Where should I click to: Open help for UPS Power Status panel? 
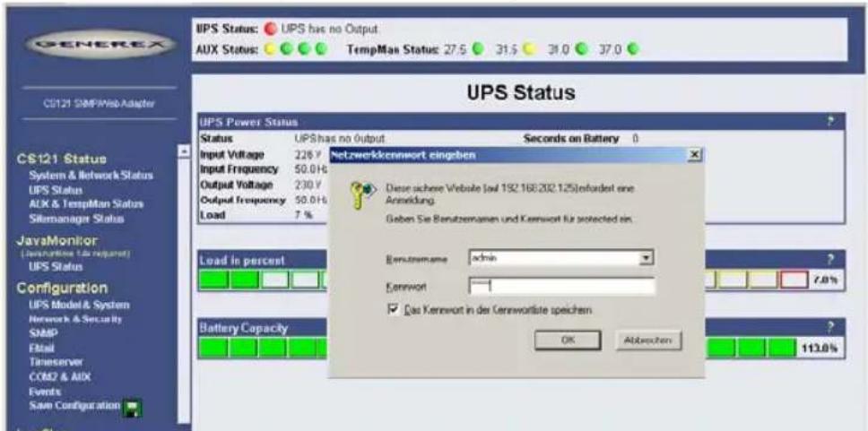pos(830,121)
